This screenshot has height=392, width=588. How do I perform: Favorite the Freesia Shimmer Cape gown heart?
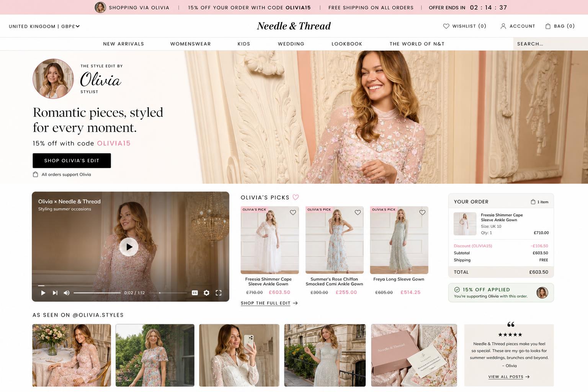coord(293,212)
